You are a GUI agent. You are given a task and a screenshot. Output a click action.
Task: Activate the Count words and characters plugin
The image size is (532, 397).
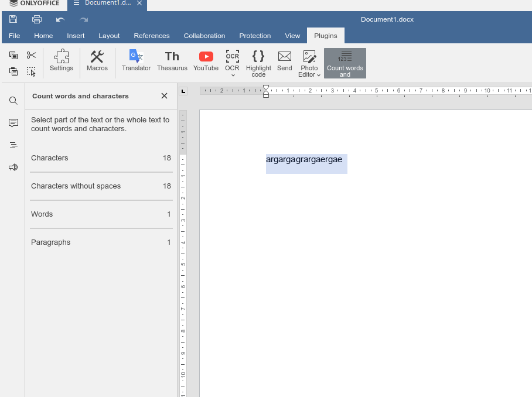345,61
